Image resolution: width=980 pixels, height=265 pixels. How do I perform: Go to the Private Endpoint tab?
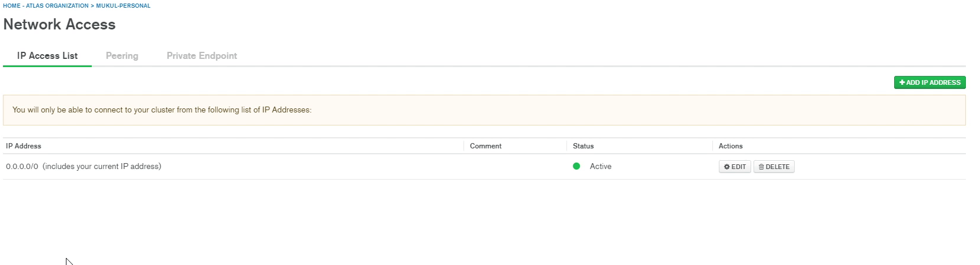[202, 56]
